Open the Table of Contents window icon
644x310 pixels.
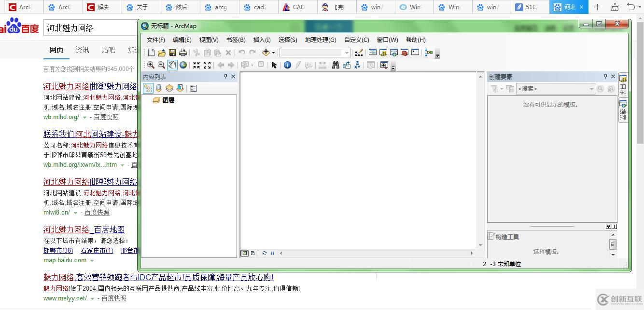[x=373, y=53]
